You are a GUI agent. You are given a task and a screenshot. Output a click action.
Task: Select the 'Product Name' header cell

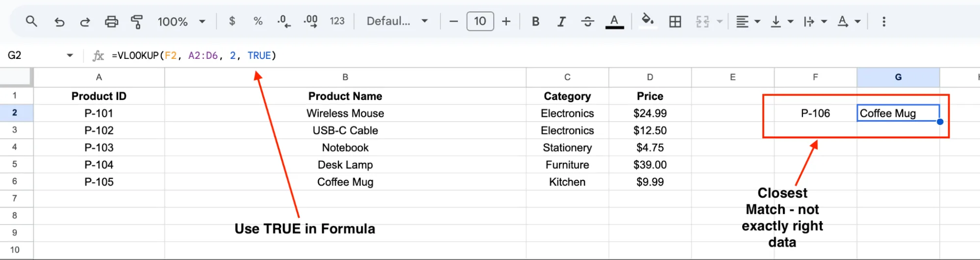pyautogui.click(x=345, y=96)
